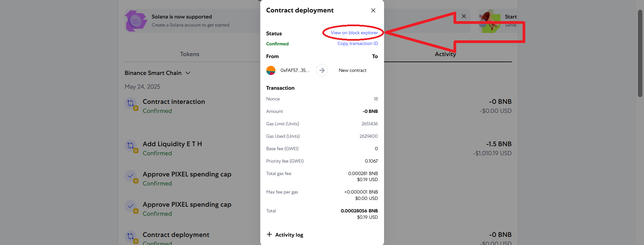Open the Add Liquidity E T H transaction

point(172,144)
